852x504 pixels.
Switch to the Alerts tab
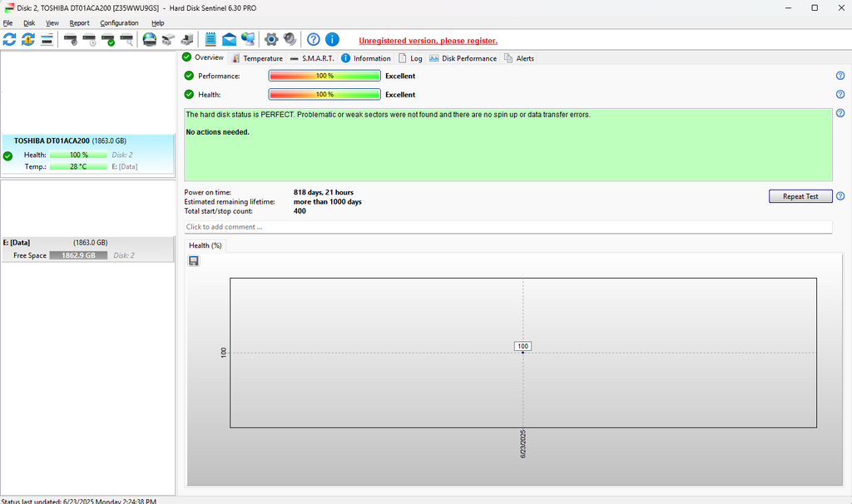(519, 58)
